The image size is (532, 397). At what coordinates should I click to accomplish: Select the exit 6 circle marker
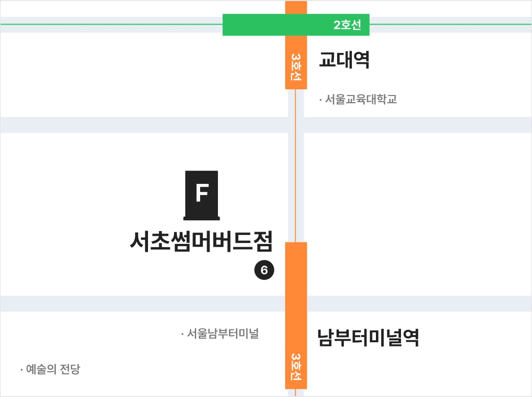coord(264,270)
